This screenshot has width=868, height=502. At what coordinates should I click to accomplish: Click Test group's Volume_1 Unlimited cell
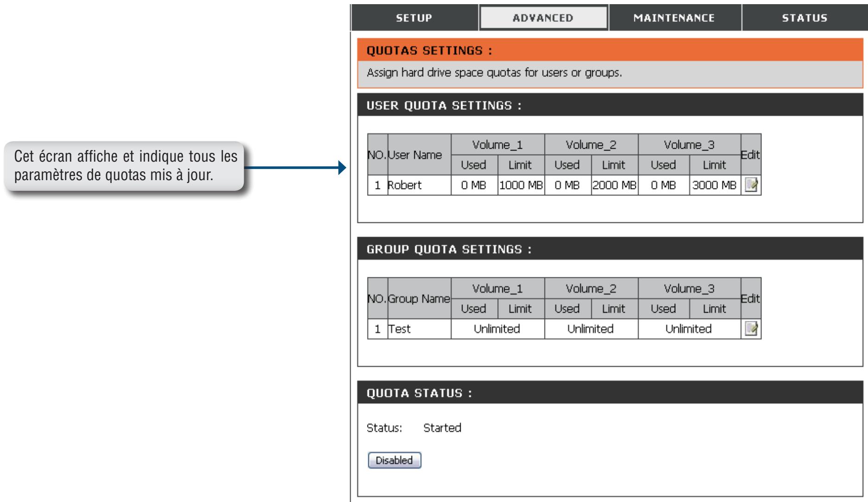pos(497,329)
